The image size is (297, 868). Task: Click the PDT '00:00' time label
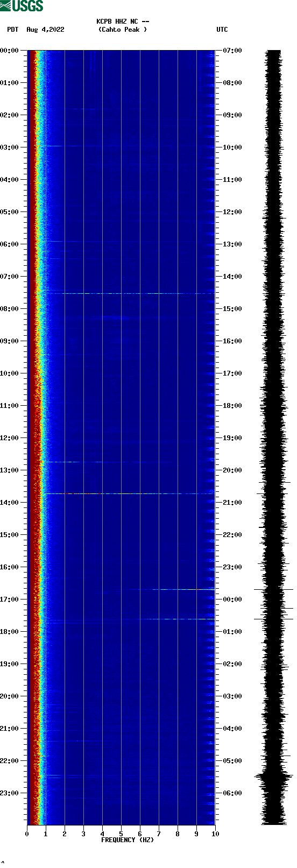point(10,51)
